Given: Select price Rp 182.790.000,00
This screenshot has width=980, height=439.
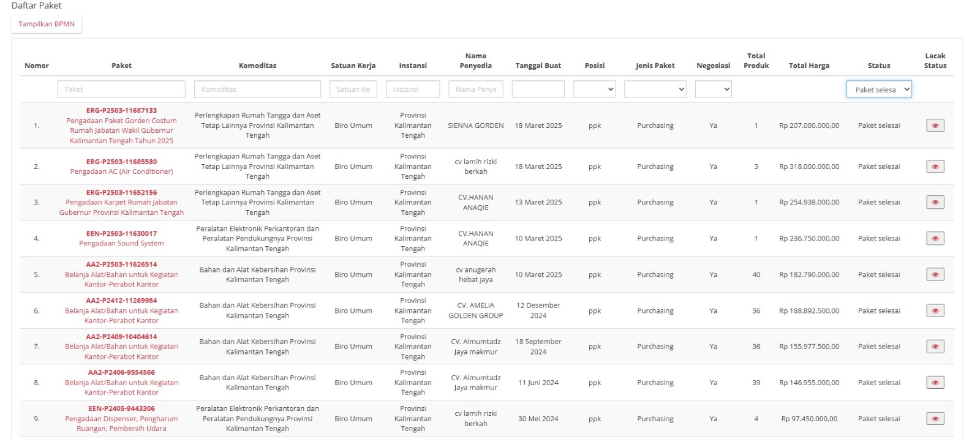Looking at the screenshot, I should coord(809,274).
